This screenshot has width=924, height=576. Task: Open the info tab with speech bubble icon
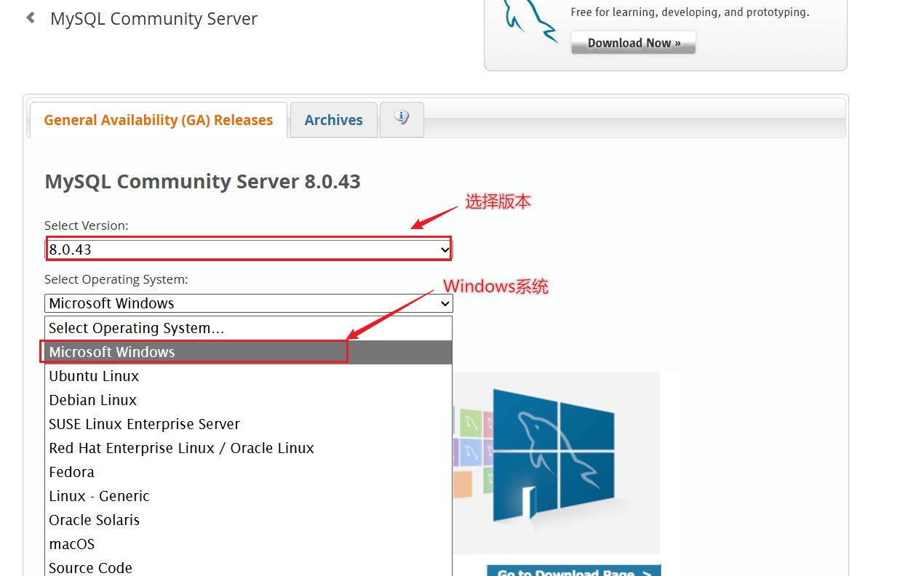[402, 119]
